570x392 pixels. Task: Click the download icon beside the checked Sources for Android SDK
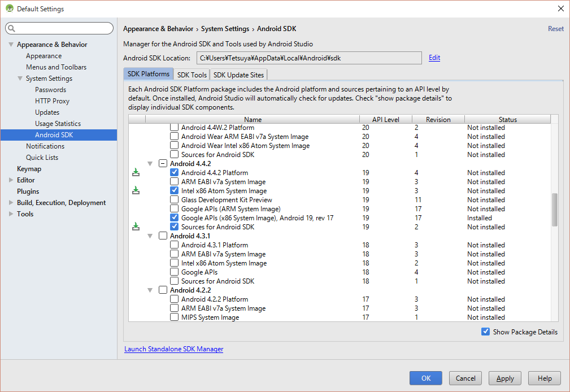(136, 226)
